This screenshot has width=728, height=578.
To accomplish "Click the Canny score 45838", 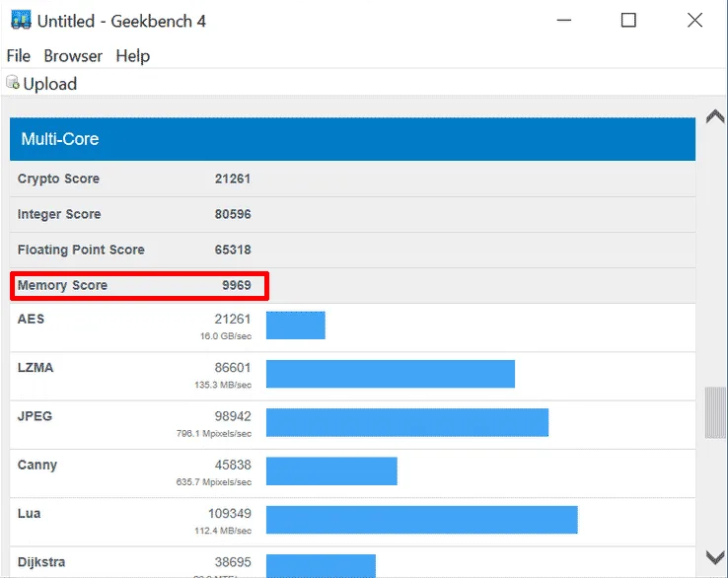I will [x=233, y=465].
